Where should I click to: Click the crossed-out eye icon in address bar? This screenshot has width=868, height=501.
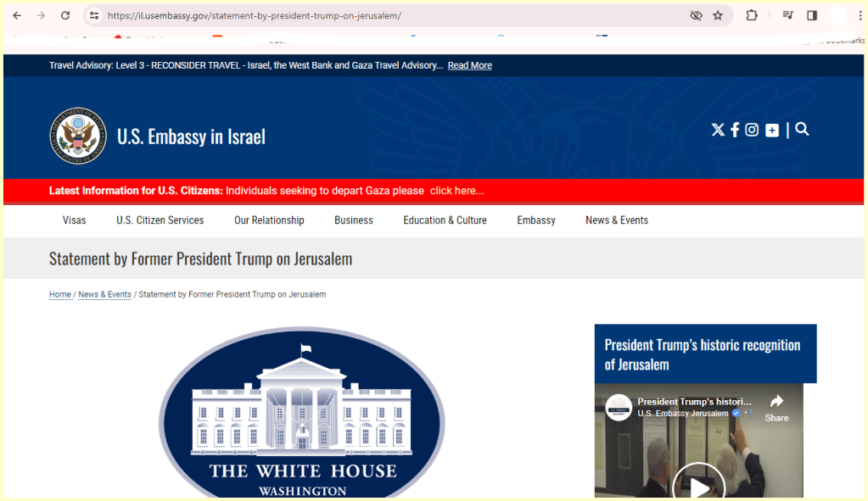(696, 15)
